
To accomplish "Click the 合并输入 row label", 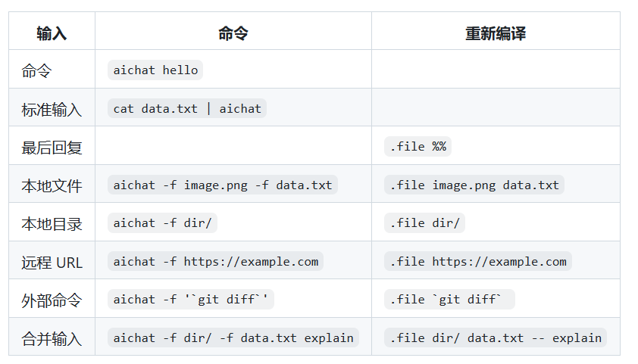I will [x=52, y=339].
